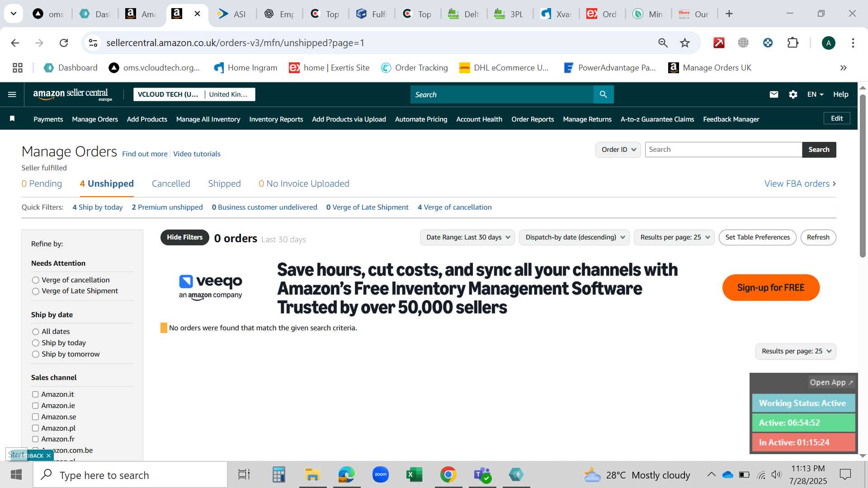Image resolution: width=868 pixels, height=488 pixels.
Task: Click the page vertical scrollbar thumb
Action: pyautogui.click(x=862, y=176)
